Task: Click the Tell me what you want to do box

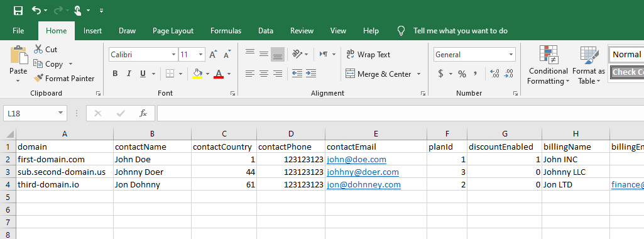Action: click(460, 31)
